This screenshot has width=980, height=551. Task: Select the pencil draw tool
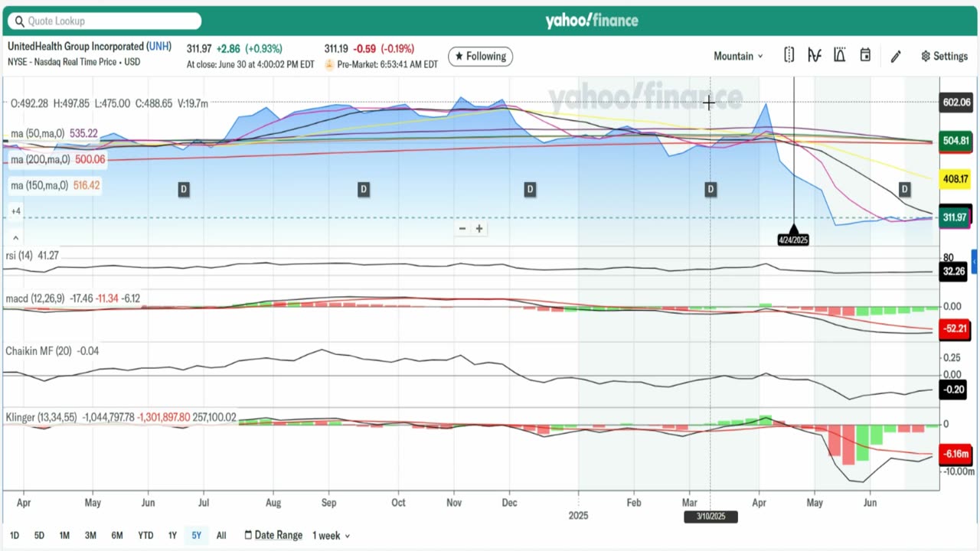(x=896, y=56)
